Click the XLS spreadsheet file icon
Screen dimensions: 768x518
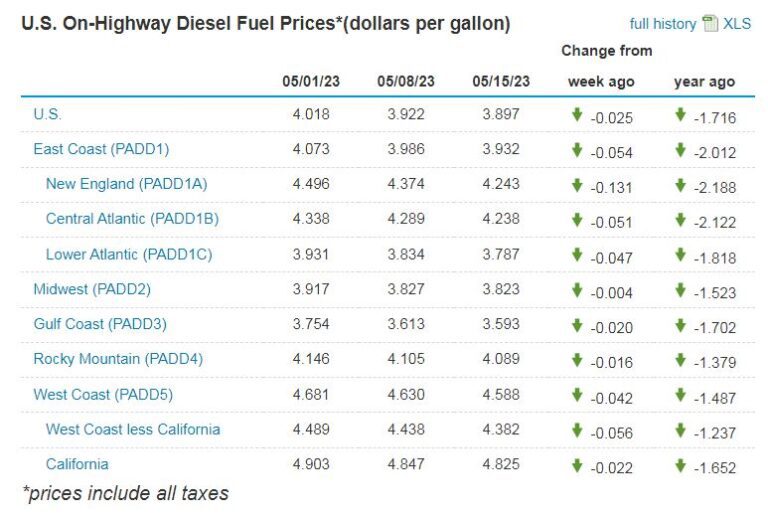point(711,23)
